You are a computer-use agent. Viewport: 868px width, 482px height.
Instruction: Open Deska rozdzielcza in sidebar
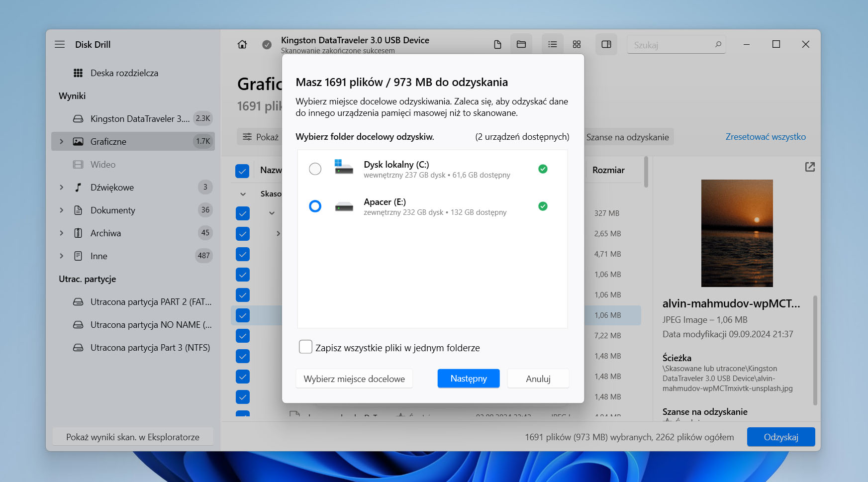(x=133, y=73)
